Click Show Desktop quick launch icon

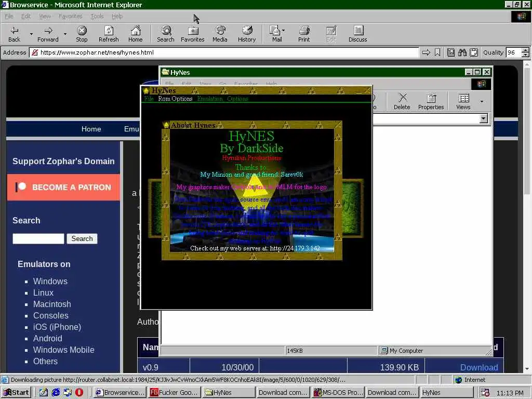click(44, 393)
